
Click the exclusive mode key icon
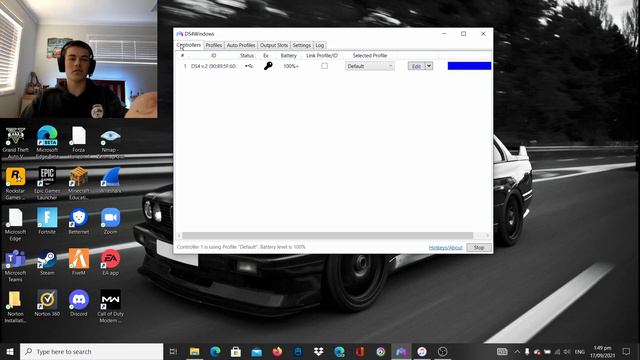coord(268,66)
